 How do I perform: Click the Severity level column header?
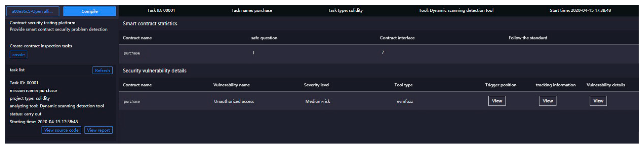coord(316,85)
